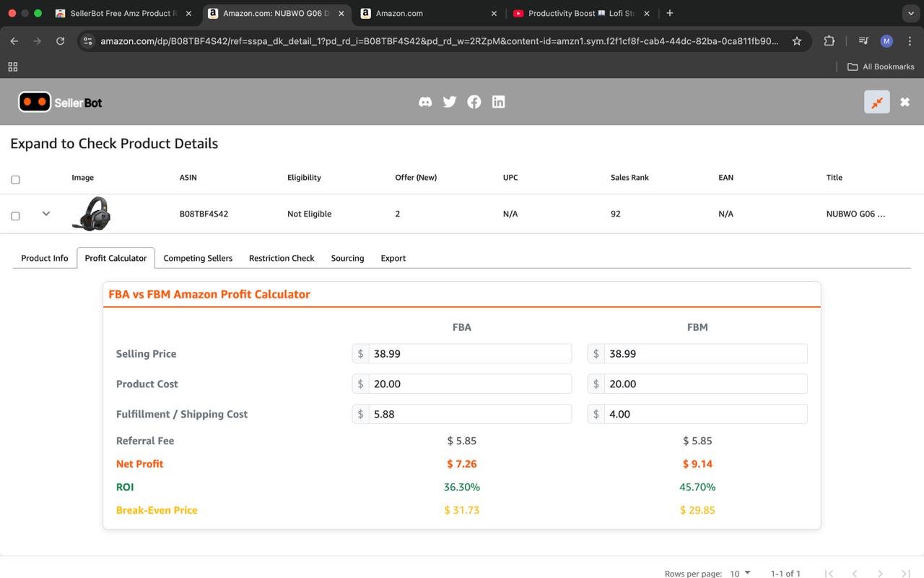Collapse the SellerBot panel with the orange arrows

click(x=877, y=102)
